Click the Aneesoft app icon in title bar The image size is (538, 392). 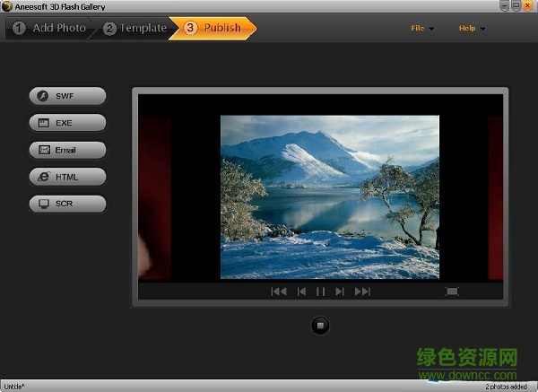pos(6,6)
